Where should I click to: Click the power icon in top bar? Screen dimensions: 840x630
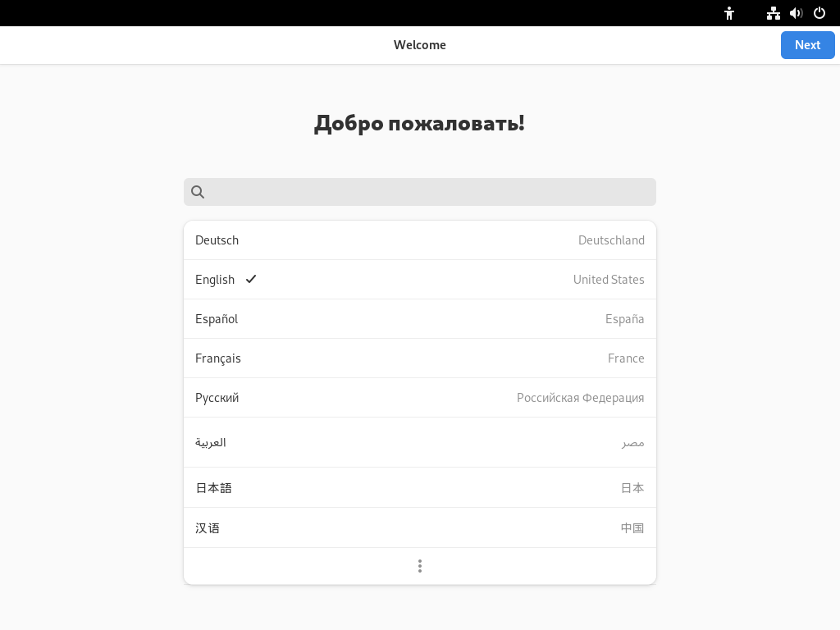pos(819,13)
